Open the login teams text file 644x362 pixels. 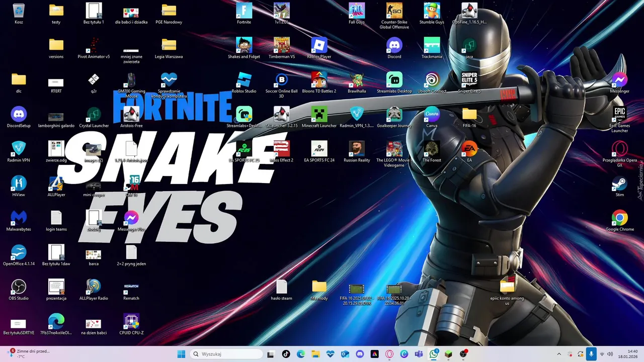(56, 221)
